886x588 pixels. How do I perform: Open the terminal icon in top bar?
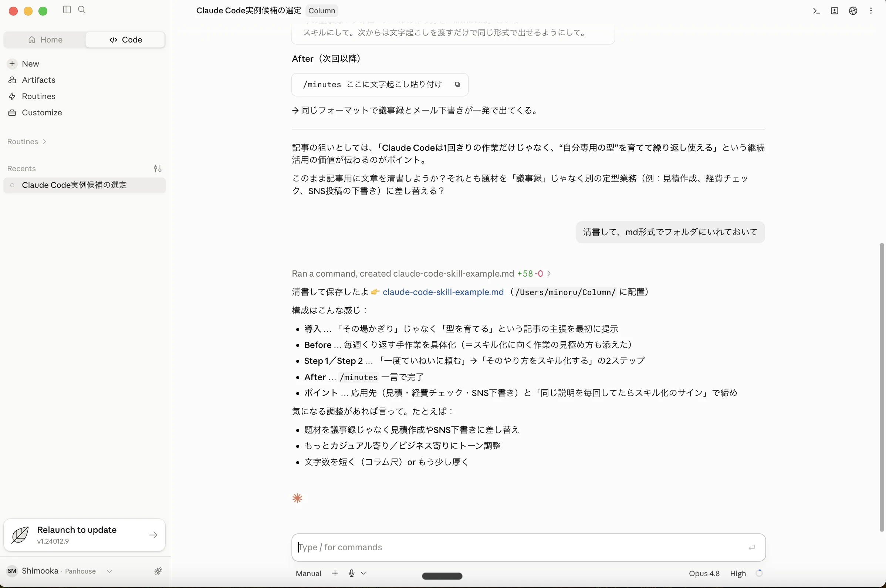pyautogui.click(x=816, y=11)
